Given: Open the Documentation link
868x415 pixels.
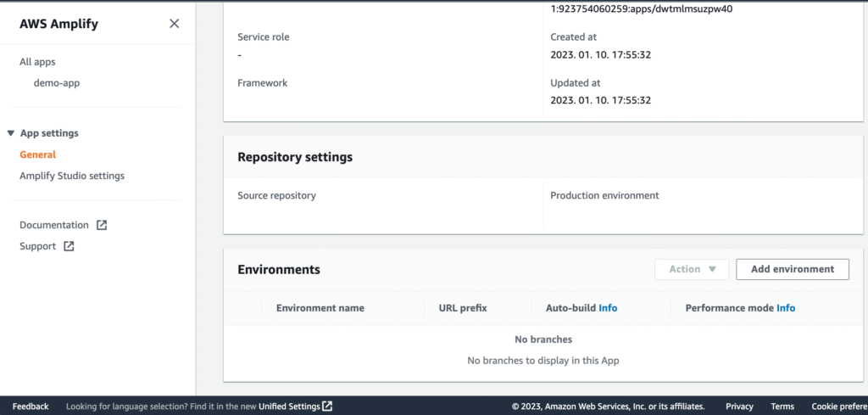Looking at the screenshot, I should click(54, 225).
